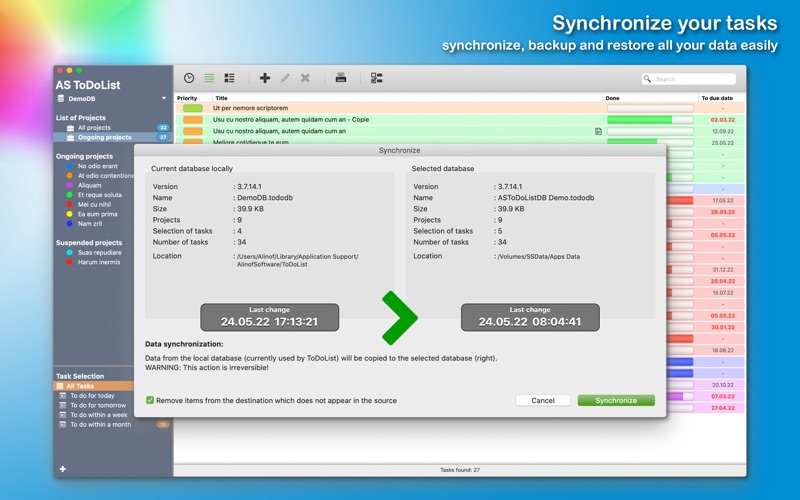This screenshot has height=500, width=800.
Task: Select To do for tomorrow filter
Action: pos(98,406)
